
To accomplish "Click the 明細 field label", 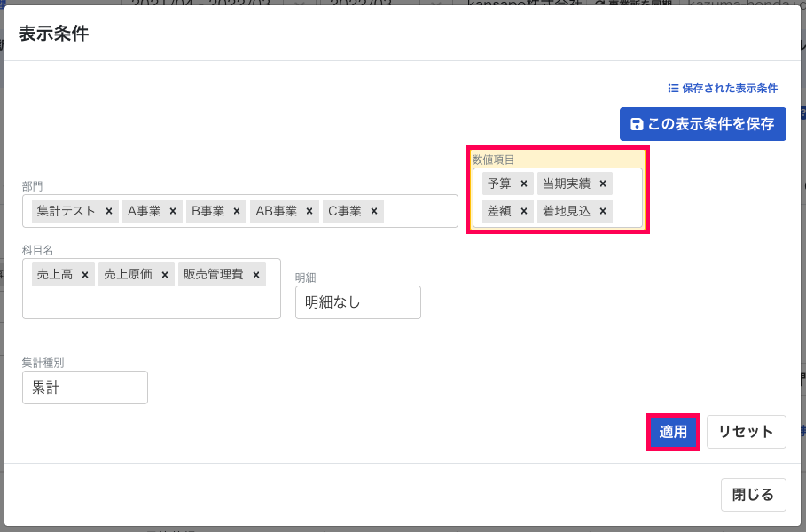I will [305, 278].
